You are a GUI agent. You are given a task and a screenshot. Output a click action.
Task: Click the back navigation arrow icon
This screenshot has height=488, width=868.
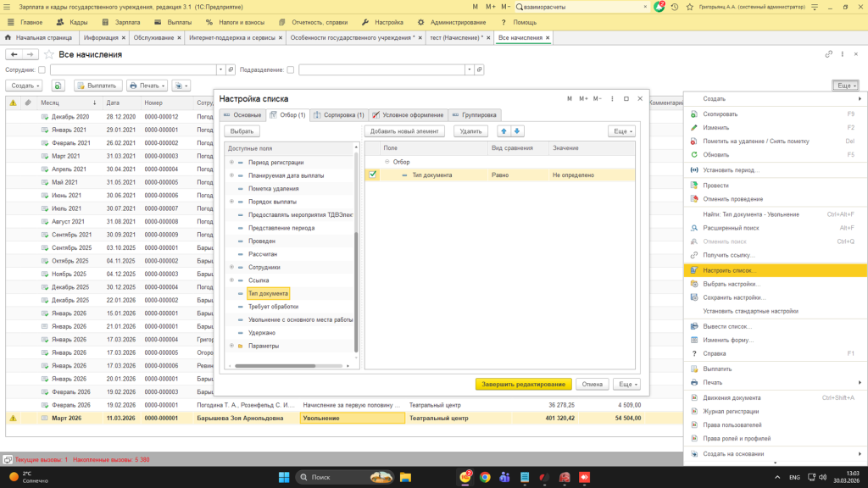[13, 54]
